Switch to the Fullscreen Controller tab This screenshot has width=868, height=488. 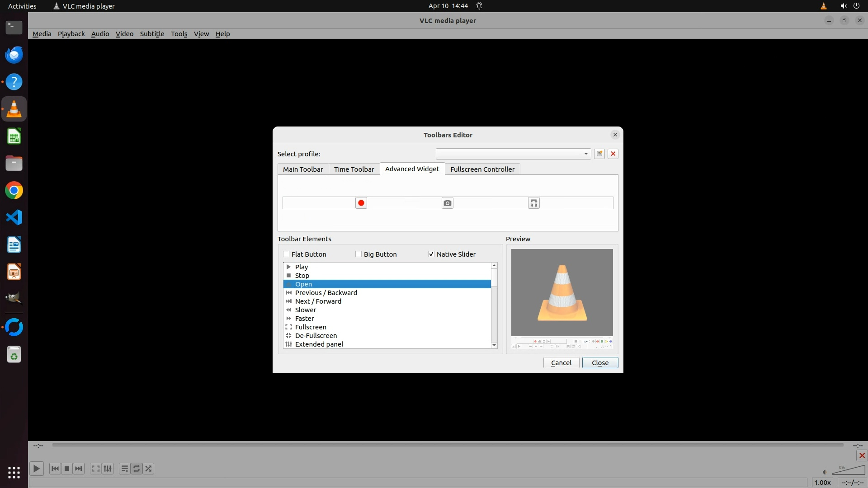point(482,169)
